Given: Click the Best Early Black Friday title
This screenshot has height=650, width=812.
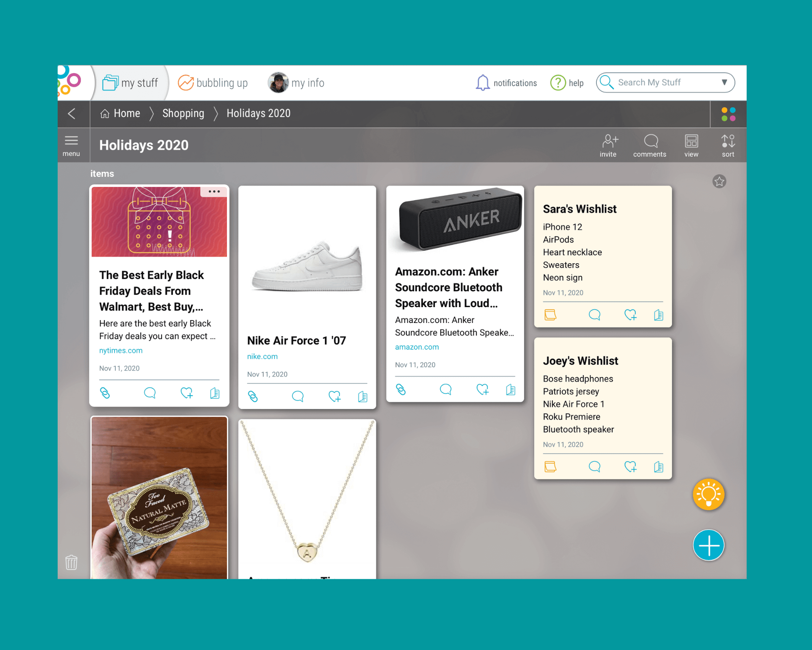Looking at the screenshot, I should pos(152,291).
